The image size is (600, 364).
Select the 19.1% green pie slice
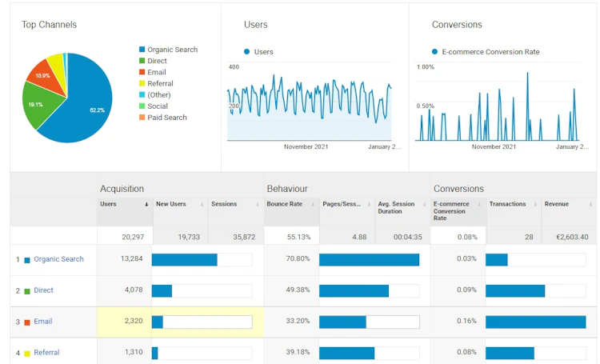pyautogui.click(x=38, y=104)
